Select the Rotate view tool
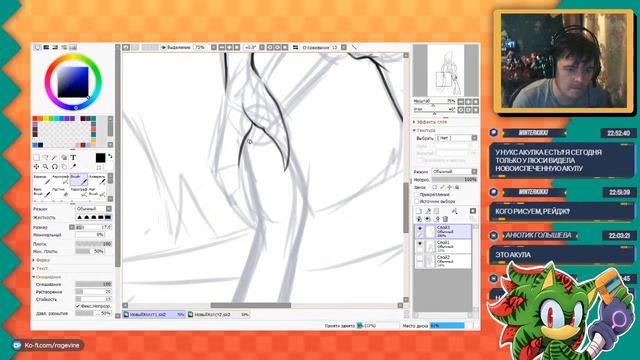This screenshot has height=360, width=640. [55, 167]
